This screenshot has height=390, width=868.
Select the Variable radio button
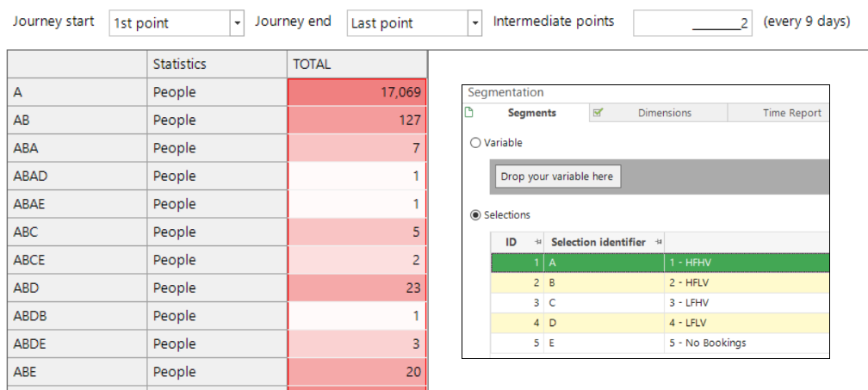[x=475, y=143]
